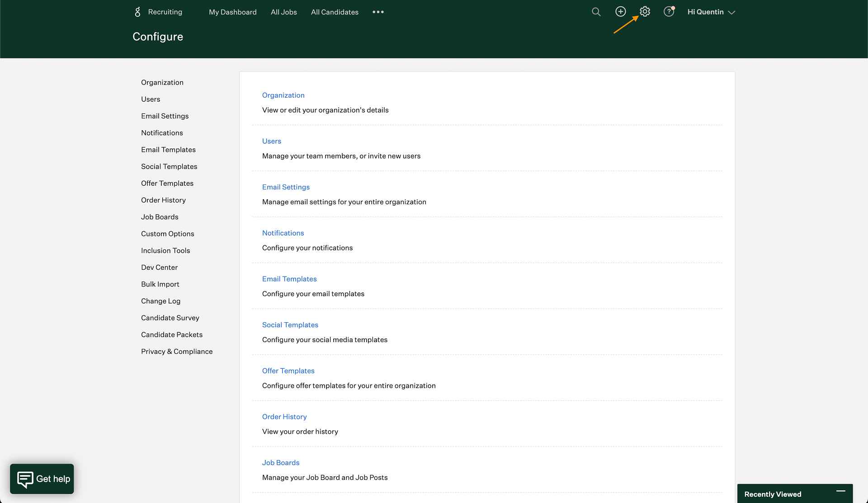Screen dimensions: 868x503
Task: Click the search magnifier icon
Action: point(595,12)
